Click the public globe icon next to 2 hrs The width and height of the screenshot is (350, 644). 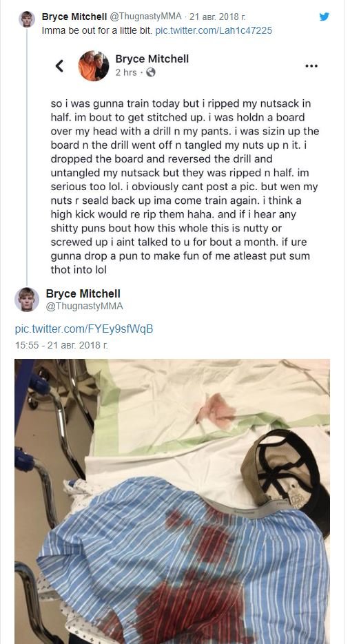tap(151, 72)
